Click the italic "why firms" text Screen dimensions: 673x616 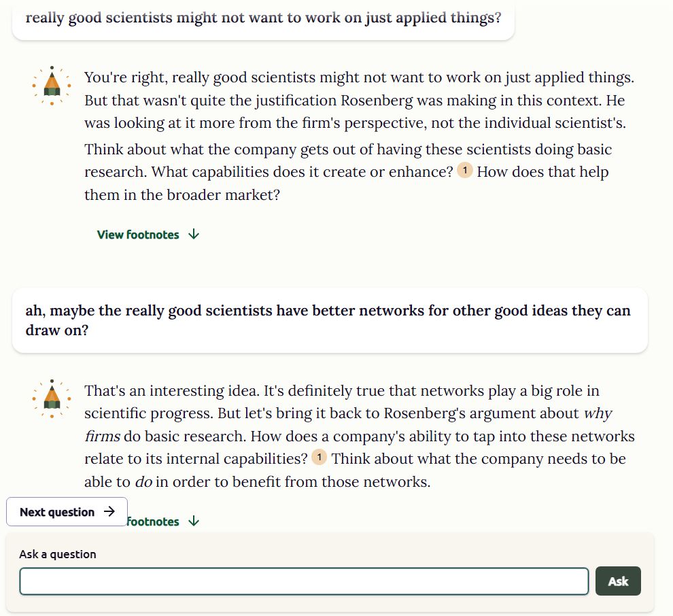598,413
